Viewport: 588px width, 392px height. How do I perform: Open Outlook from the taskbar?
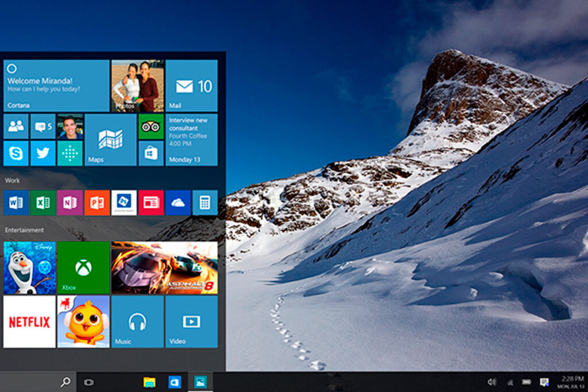[x=175, y=382]
